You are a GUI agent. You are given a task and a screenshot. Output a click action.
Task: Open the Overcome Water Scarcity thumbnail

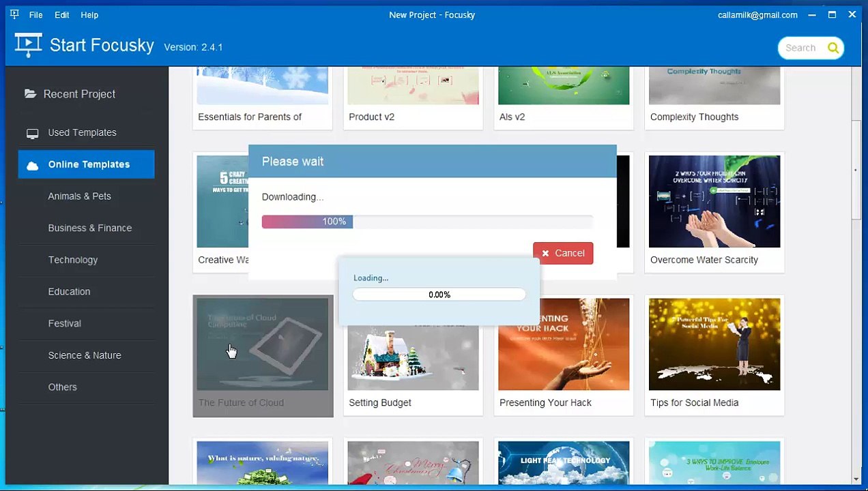point(714,201)
